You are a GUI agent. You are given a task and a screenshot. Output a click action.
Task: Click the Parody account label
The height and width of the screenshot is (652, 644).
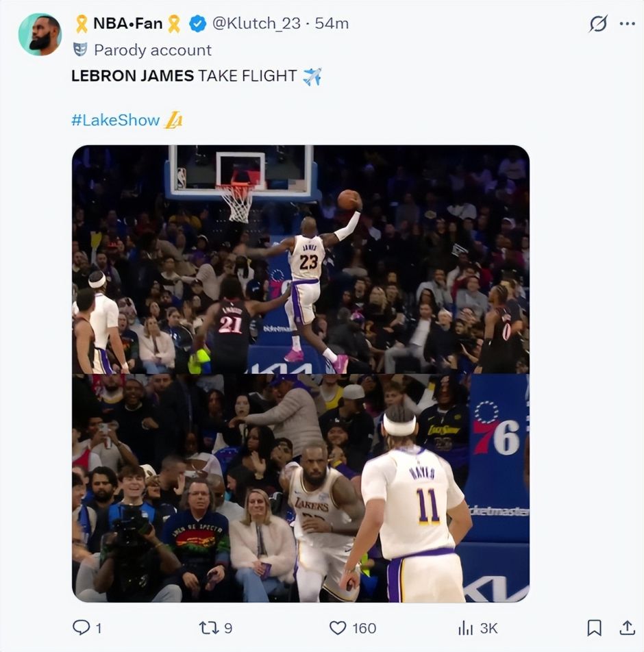(x=152, y=50)
